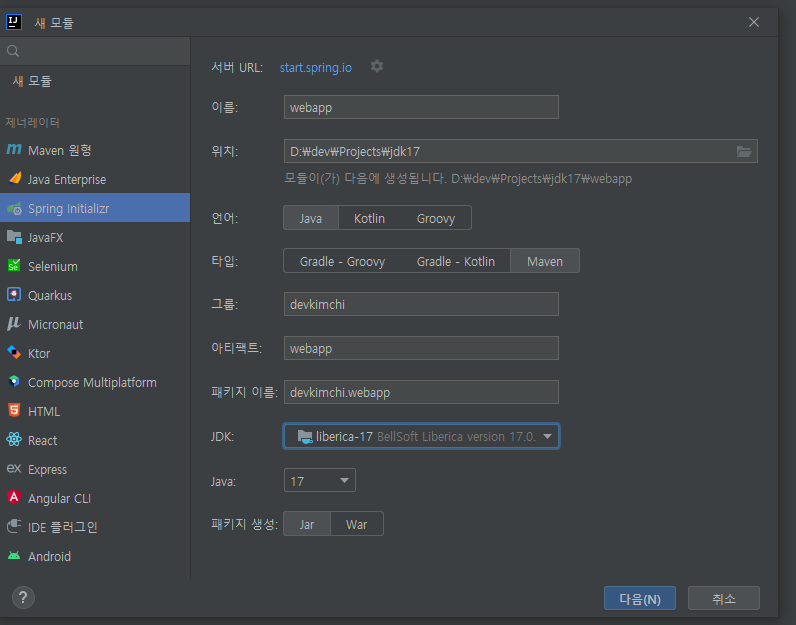The image size is (796, 625).
Task: Focus the 아티팩트 webapp field
Action: (x=421, y=348)
